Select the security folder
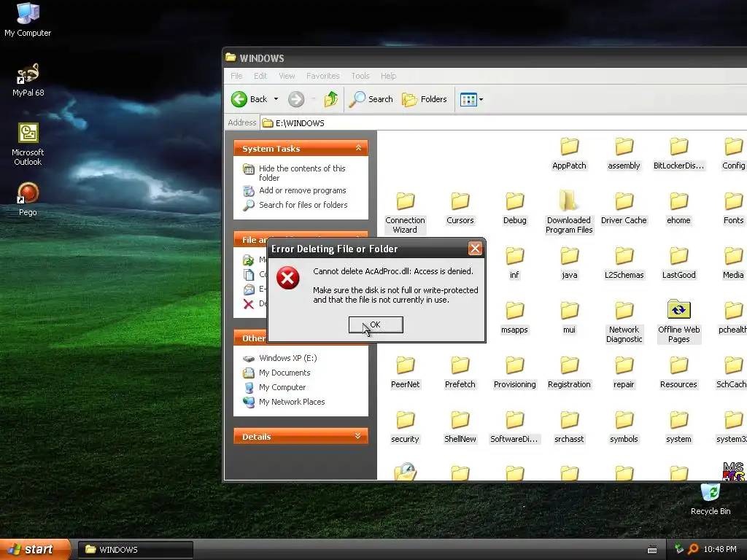 [405, 427]
